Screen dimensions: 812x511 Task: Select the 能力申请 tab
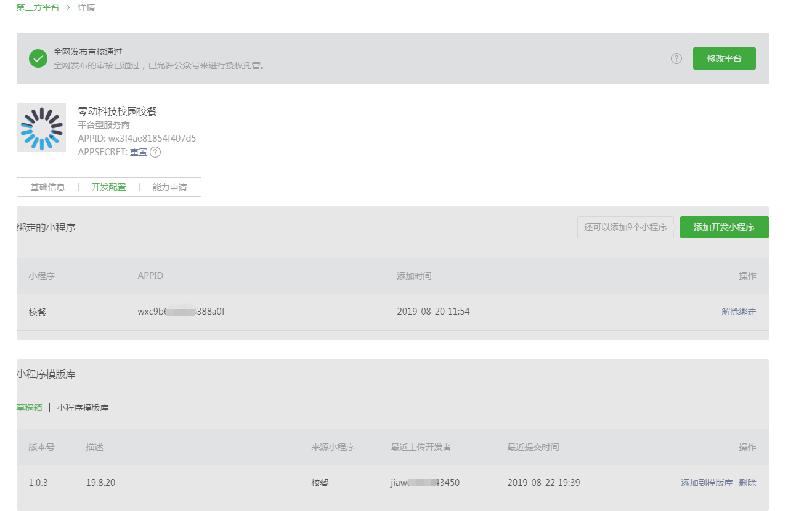[169, 187]
